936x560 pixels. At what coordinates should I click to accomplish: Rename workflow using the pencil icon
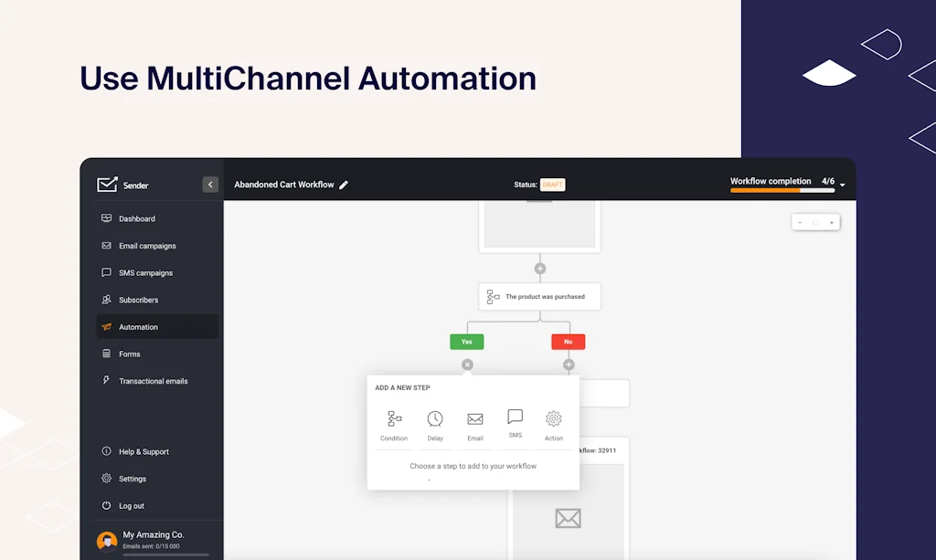(x=344, y=185)
